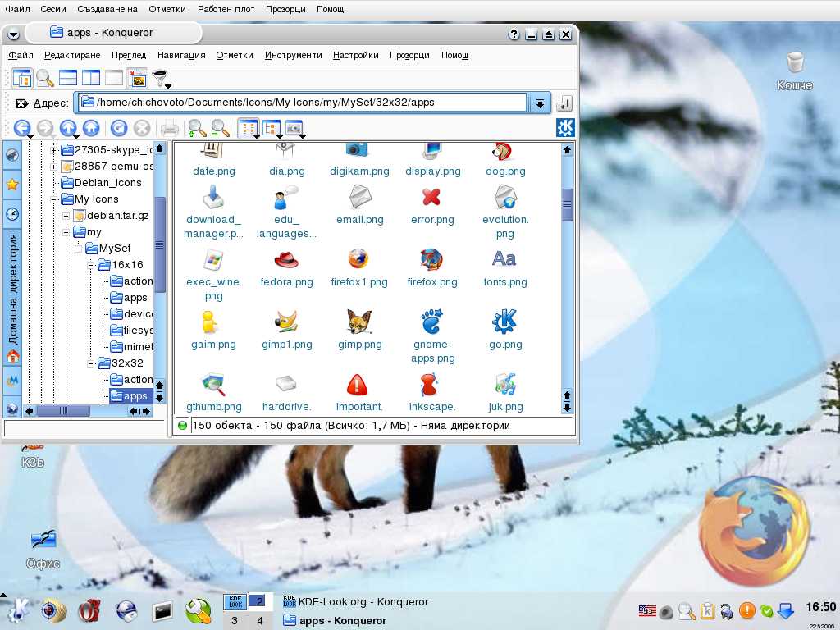Image resolution: width=840 pixels, height=630 pixels.
Task: Open the K menu launcher
Action: 18,610
